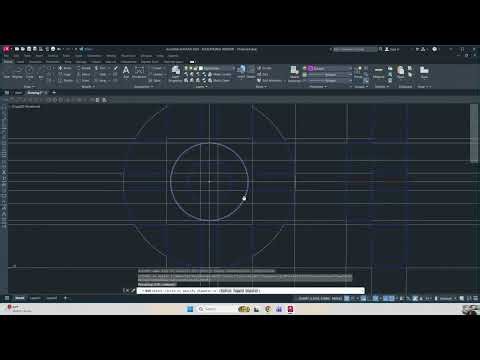The height and width of the screenshot is (360, 480).
Task: Toggle MODEL space button in status bar
Action: (337, 298)
